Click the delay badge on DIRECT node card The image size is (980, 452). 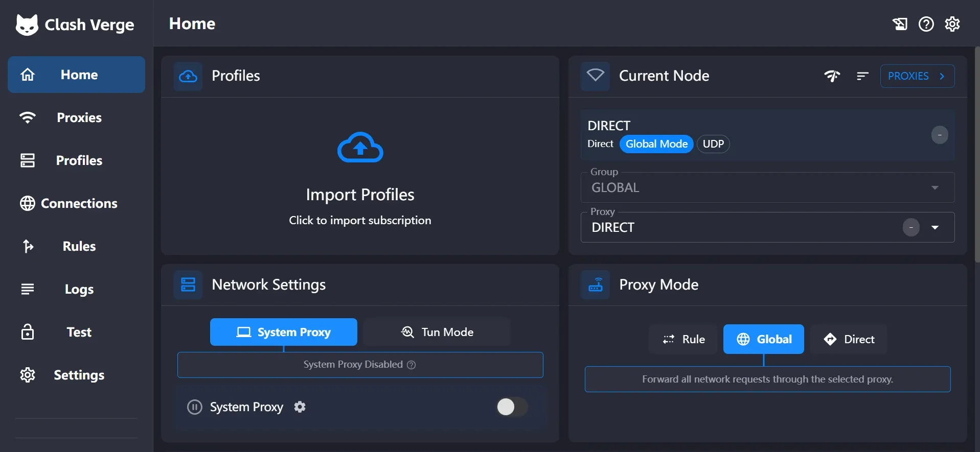939,135
